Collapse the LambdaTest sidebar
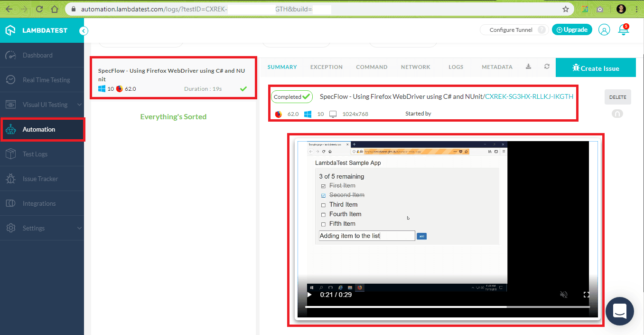The height and width of the screenshot is (335, 644). click(83, 30)
